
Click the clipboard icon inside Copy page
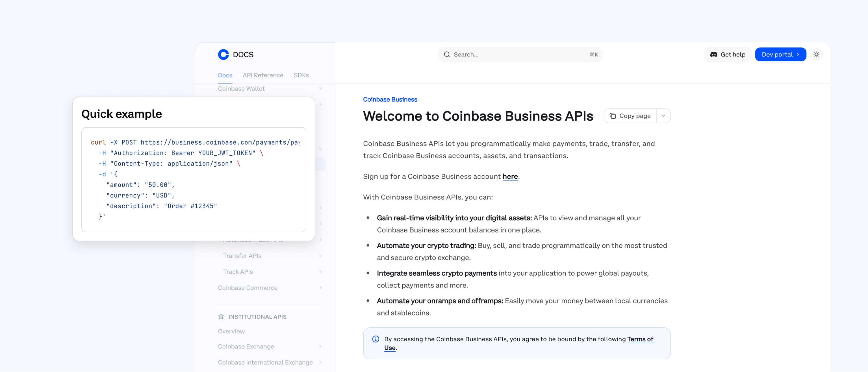[x=613, y=116]
